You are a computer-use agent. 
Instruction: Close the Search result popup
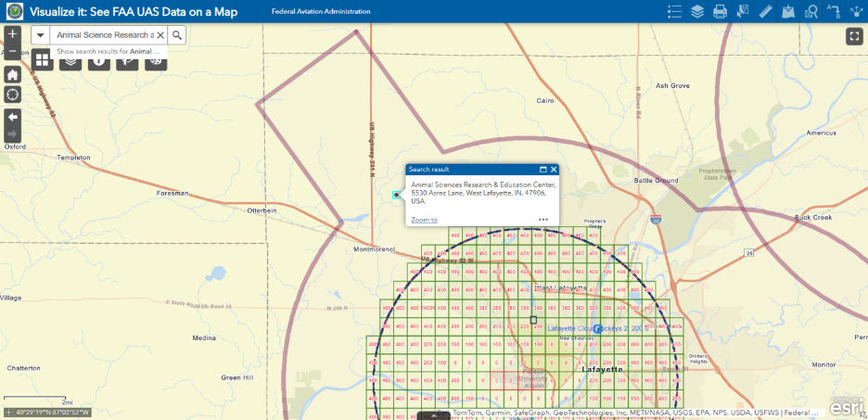(x=553, y=170)
